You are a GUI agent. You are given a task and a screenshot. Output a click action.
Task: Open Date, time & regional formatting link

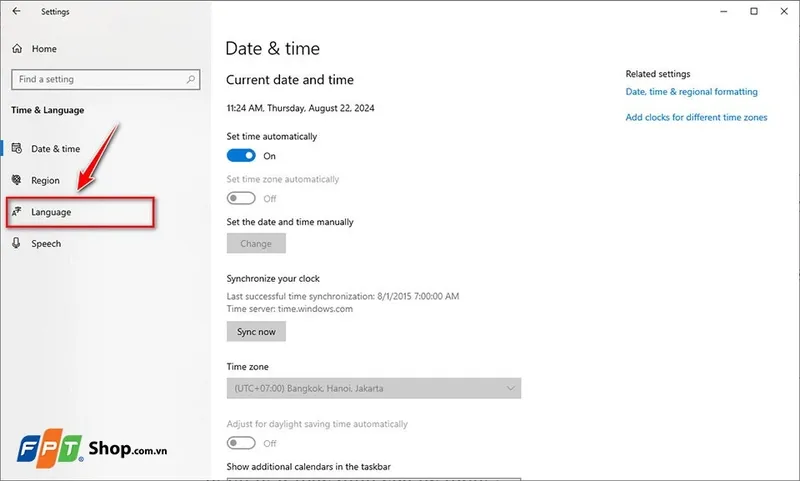pos(691,92)
